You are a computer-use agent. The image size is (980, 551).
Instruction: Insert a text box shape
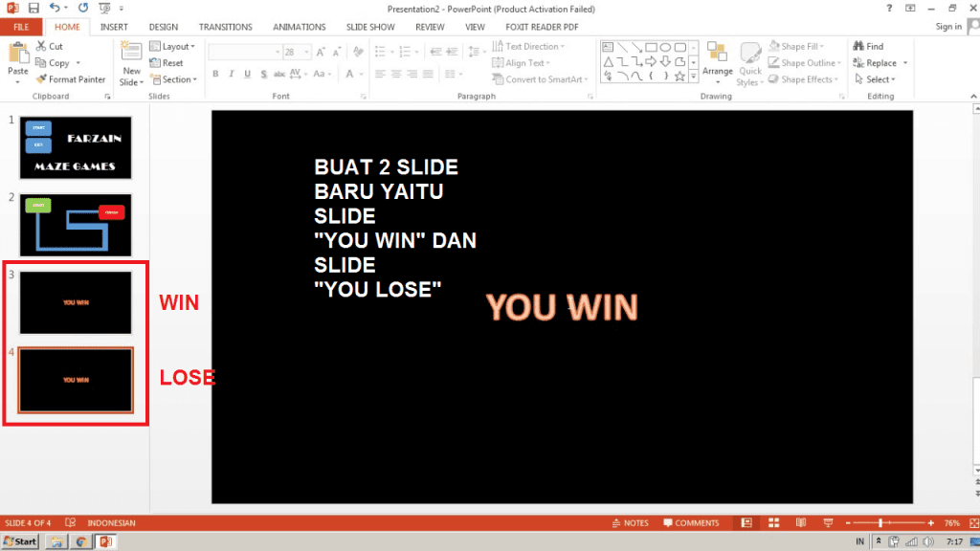608,48
